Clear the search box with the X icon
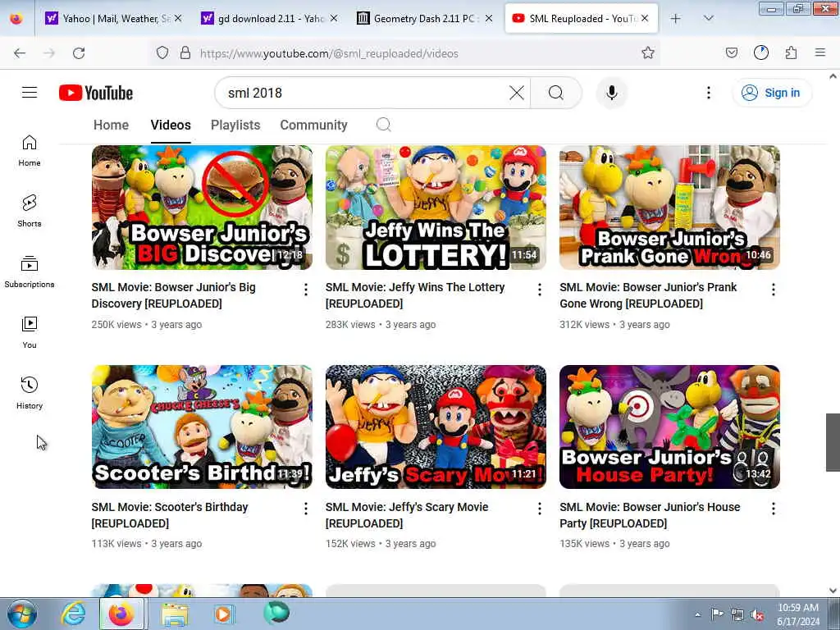Screen dimensions: 840x630 point(517,93)
